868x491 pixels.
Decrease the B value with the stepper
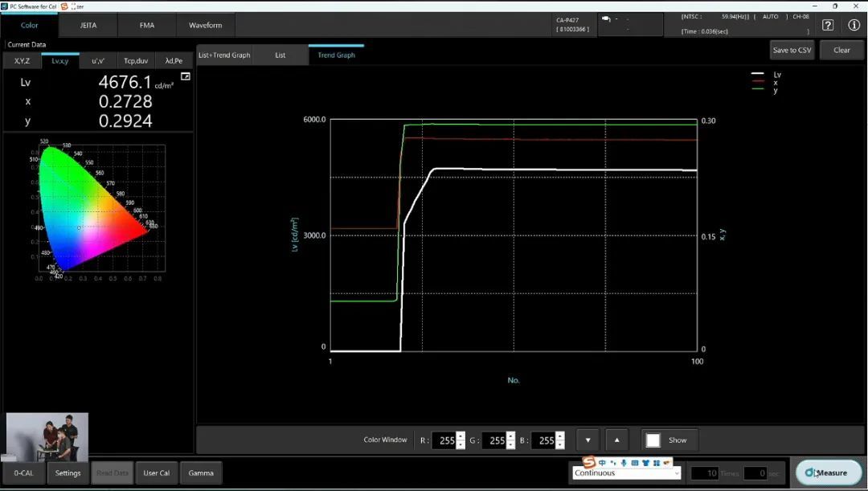(559, 444)
